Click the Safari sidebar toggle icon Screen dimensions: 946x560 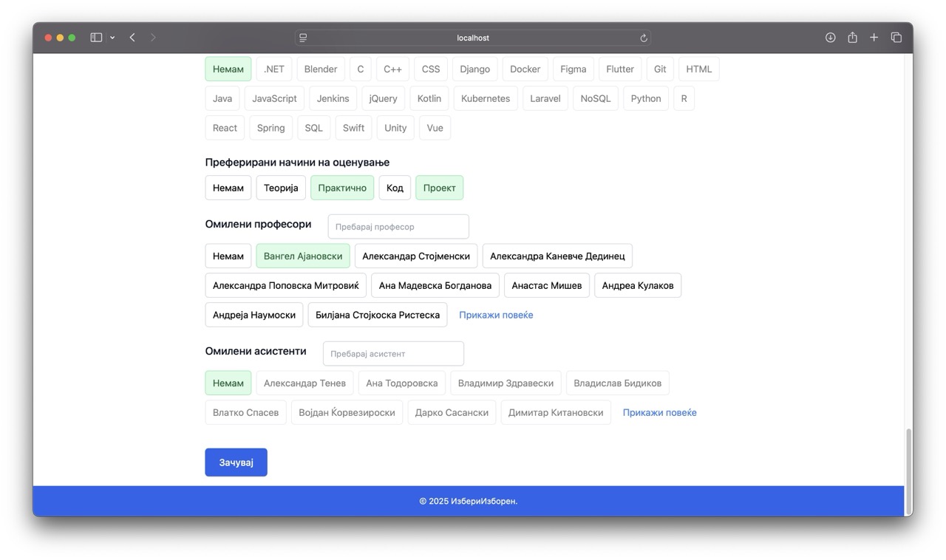(x=96, y=38)
